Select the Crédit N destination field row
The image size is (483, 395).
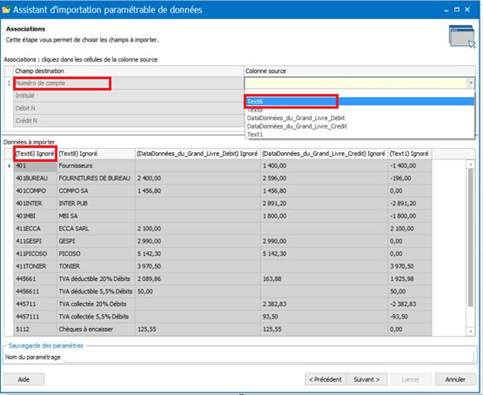(128, 121)
